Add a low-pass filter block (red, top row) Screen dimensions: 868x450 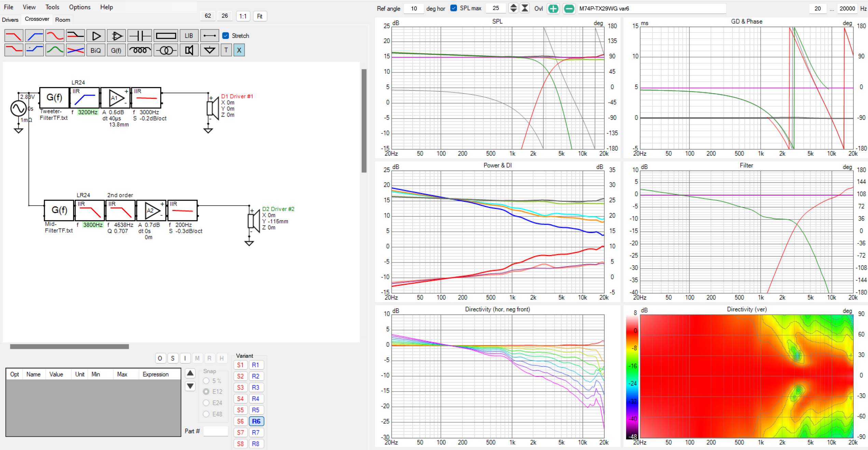[x=14, y=36]
